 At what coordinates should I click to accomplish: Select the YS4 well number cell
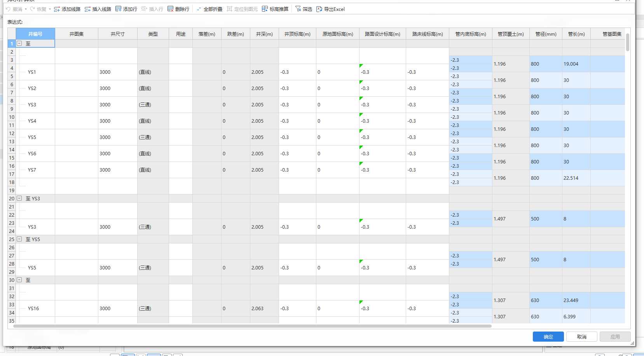35,121
